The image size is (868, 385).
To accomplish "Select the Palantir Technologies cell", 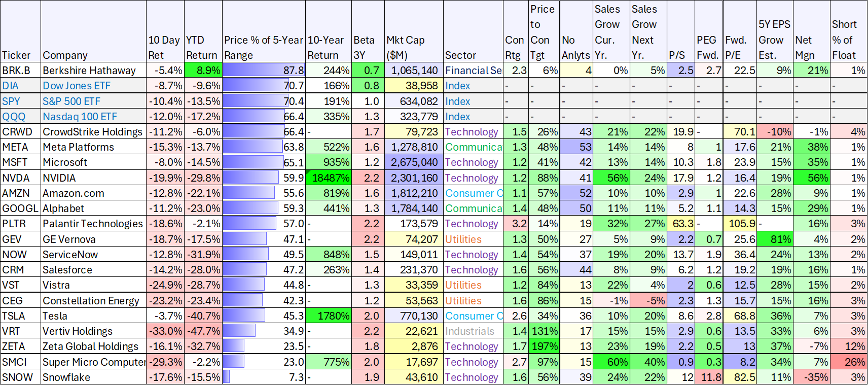I will pyautogui.click(x=94, y=223).
